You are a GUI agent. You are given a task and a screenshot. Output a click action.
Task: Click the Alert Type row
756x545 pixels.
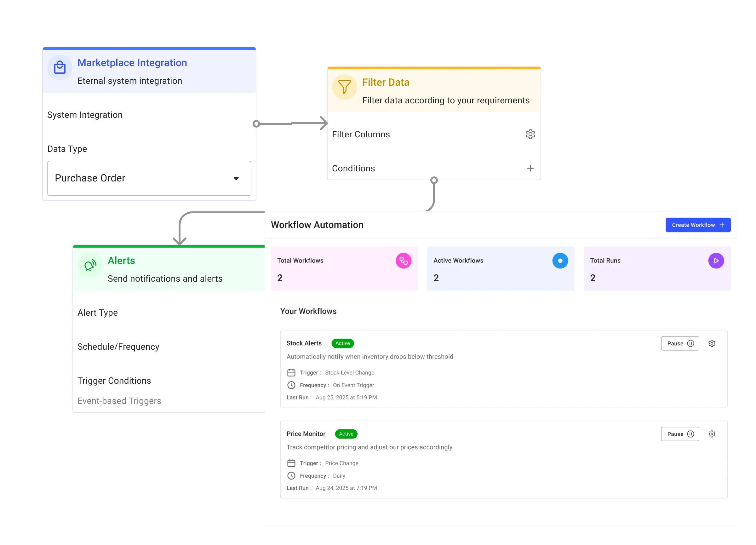97,313
